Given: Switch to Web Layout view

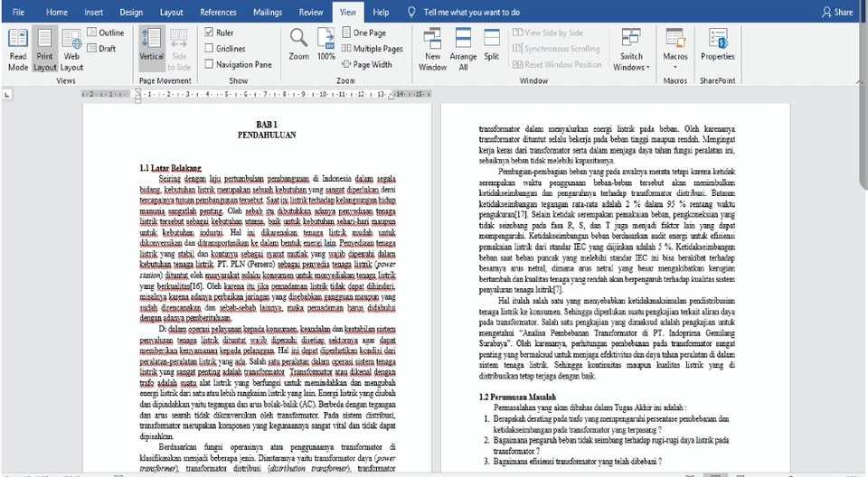Looking at the screenshot, I should [71, 50].
